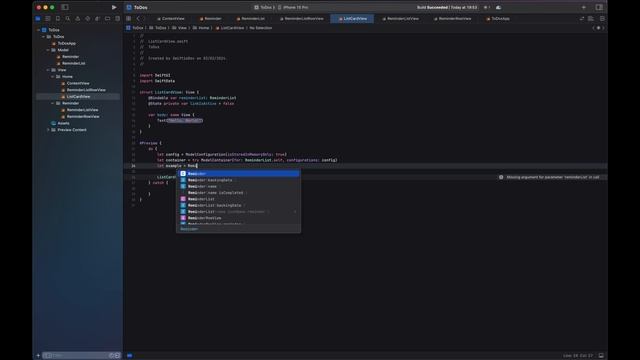
Task: Switch to the ReminderListRowView editor tab
Action: pyautogui.click(x=302, y=18)
